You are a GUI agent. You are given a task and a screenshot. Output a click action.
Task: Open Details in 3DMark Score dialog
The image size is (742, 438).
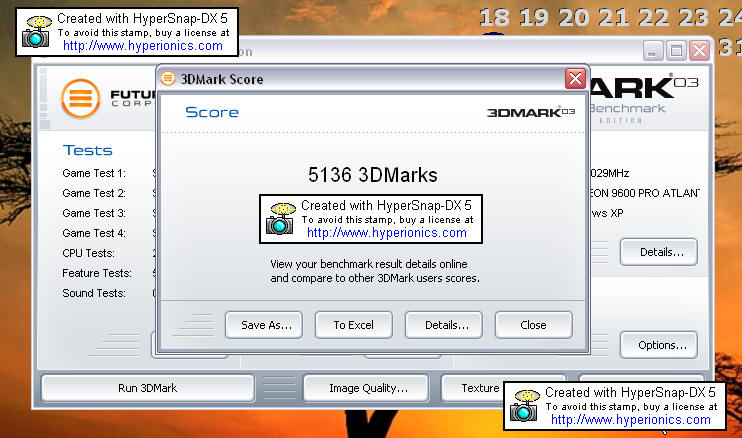tap(444, 325)
